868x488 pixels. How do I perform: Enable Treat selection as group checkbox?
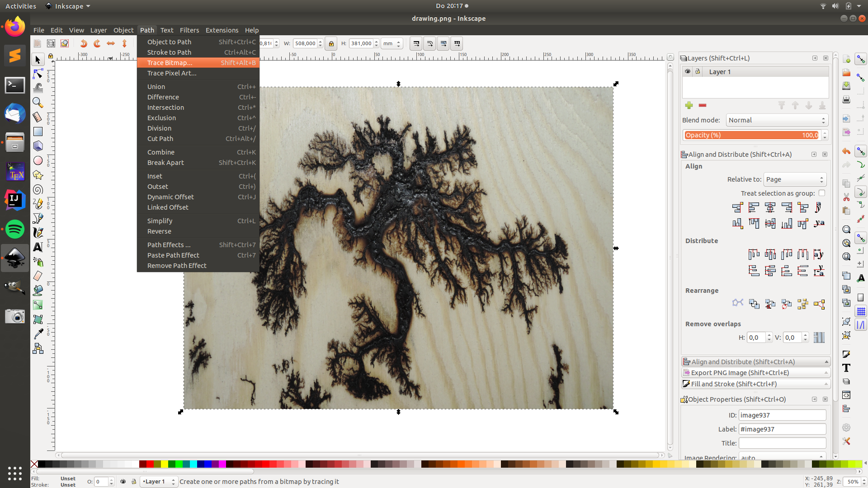tap(822, 193)
